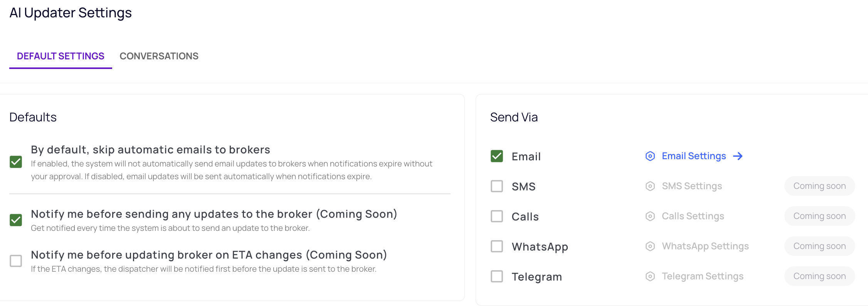
Task: Enable the WhatsApp checkbox
Action: 497,246
